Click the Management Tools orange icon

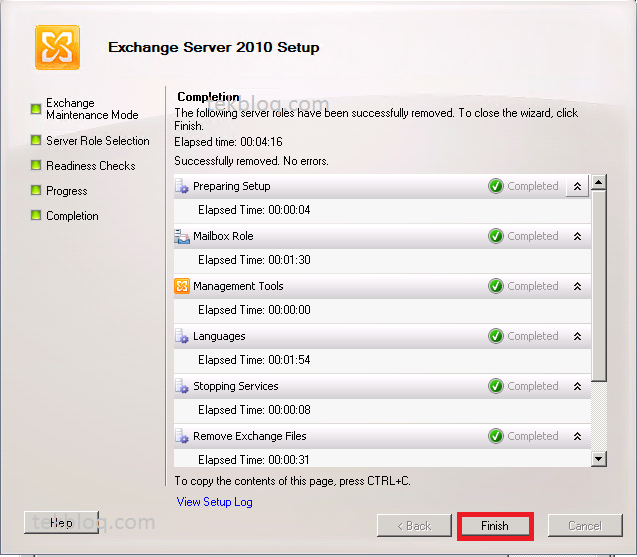(x=182, y=286)
